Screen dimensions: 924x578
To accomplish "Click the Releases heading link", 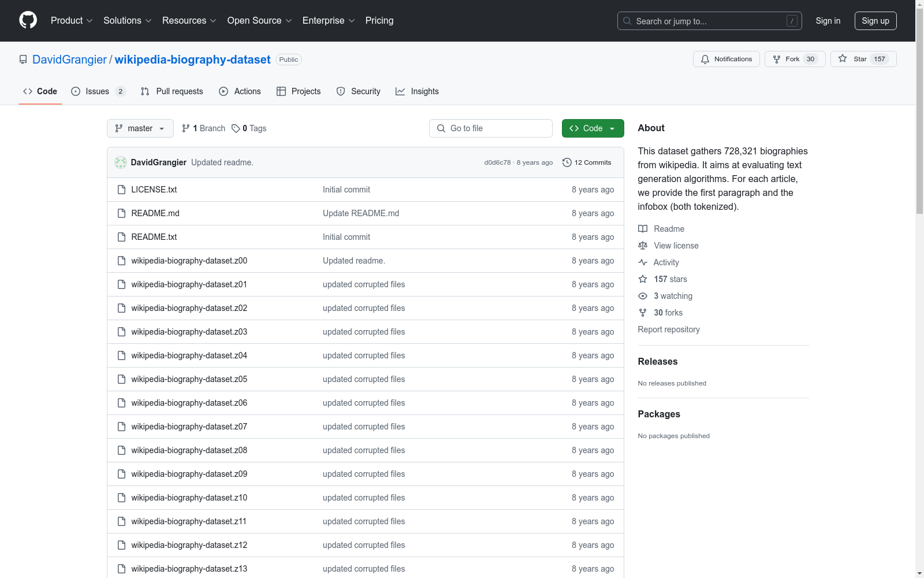I will click(658, 361).
